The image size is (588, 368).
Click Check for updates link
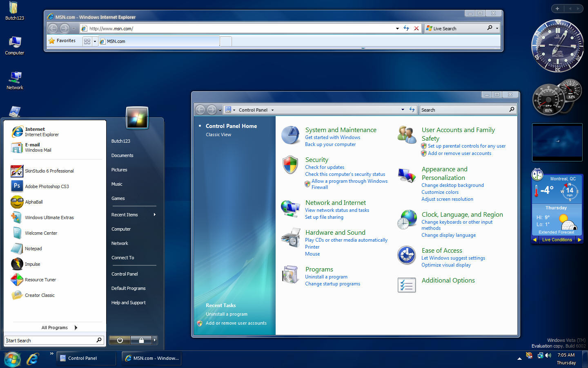tap(325, 167)
